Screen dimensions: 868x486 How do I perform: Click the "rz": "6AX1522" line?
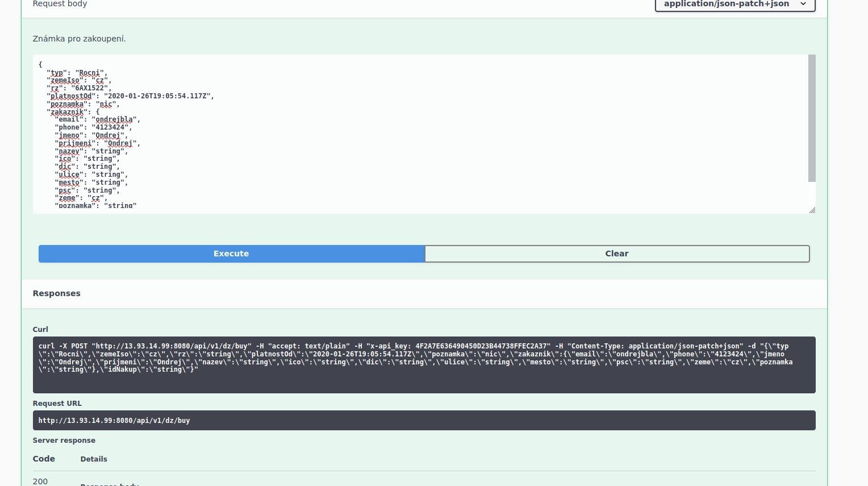(77, 88)
